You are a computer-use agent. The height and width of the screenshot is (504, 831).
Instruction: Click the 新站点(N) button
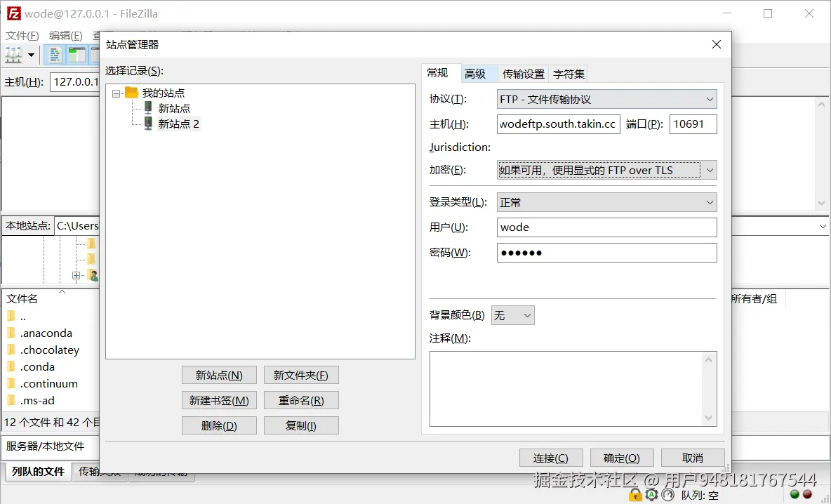[219, 376]
